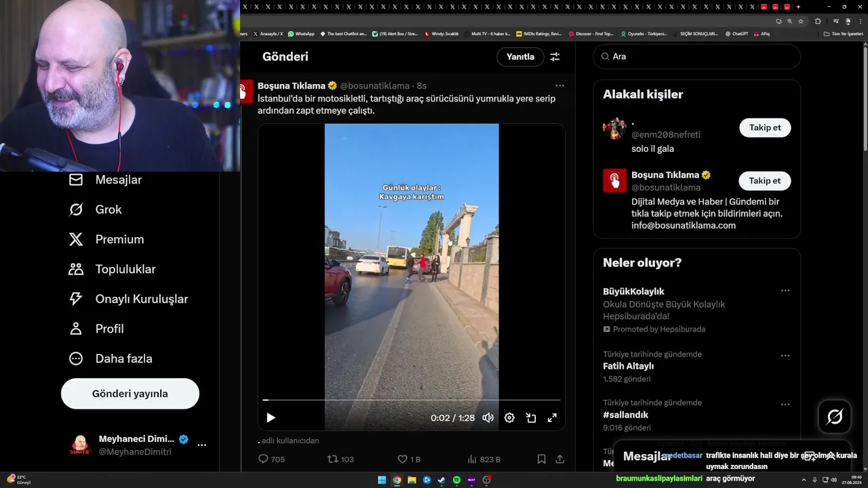
Task: Repost the post with 103 reposts
Action: (340, 460)
